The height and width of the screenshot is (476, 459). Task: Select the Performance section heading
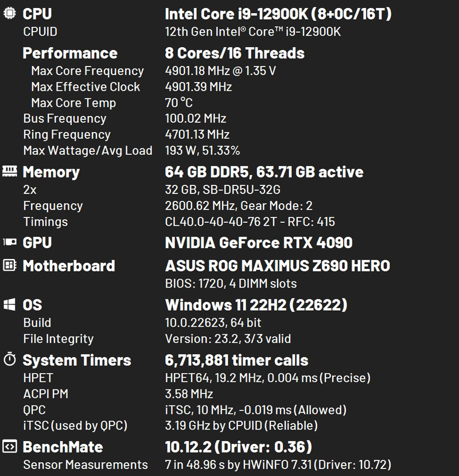click(70, 53)
